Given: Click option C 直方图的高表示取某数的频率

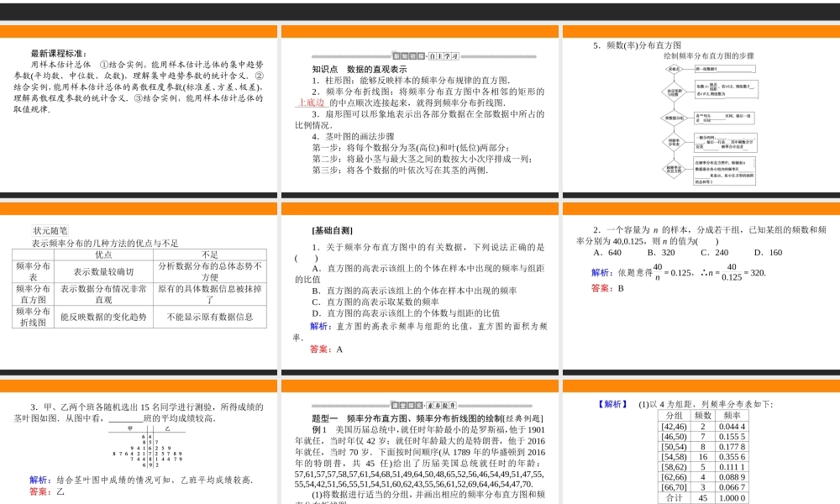Looking at the screenshot, I should [375, 302].
